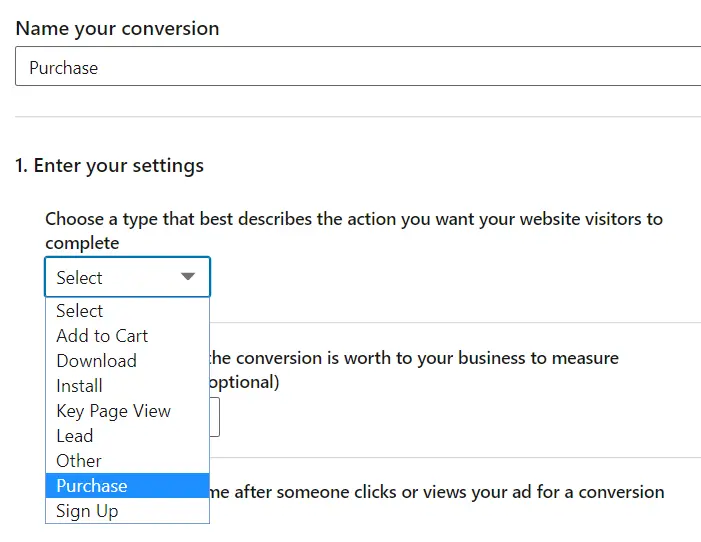Select 'Key Page View' conversion type
This screenshot has width=701, height=542.
pyautogui.click(x=113, y=411)
